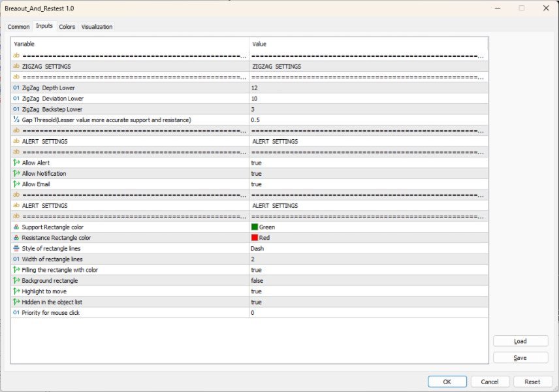Image resolution: width=559 pixels, height=392 pixels.
Task: Select the Allow Notification label
Action: tap(44, 173)
